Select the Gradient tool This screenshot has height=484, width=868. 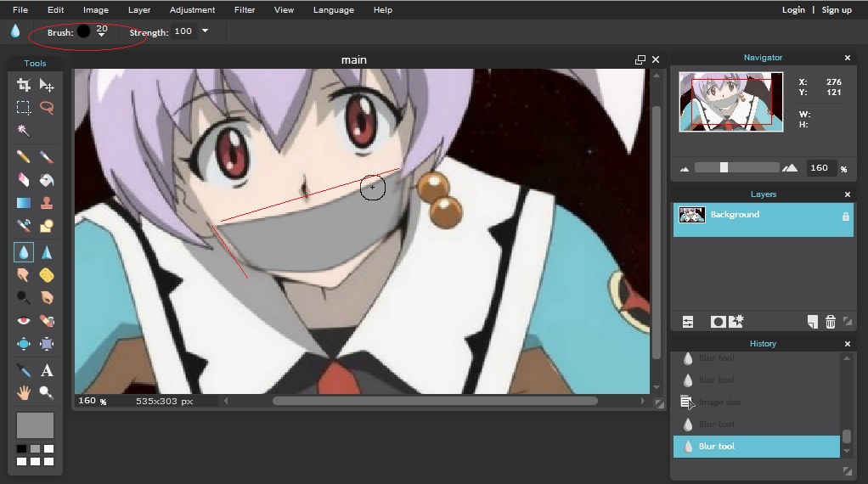tap(23, 203)
